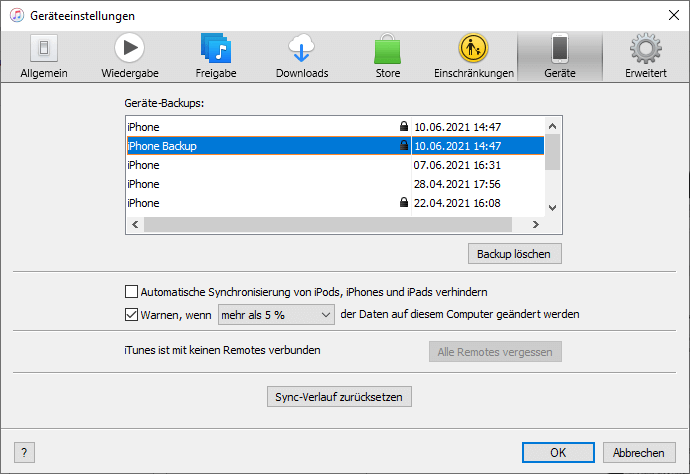The height and width of the screenshot is (474, 690).
Task: Select the iPhone backup dated 22.04.2021 16:08
Action: (335, 203)
